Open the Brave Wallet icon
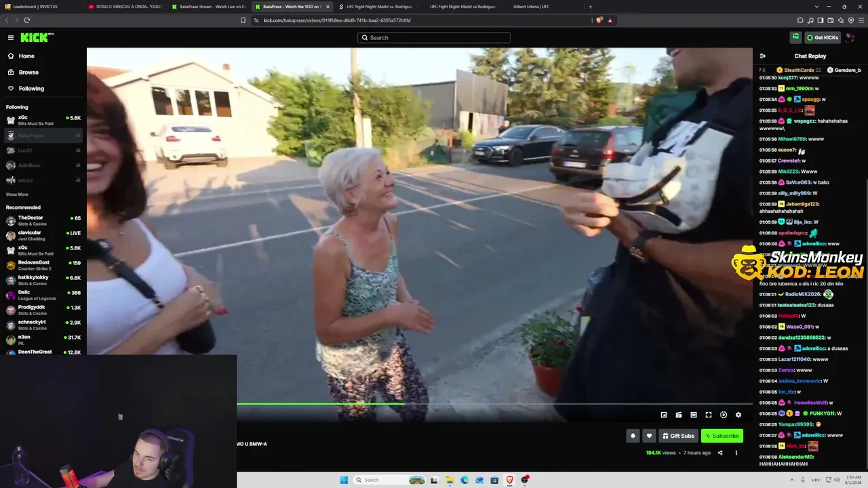This screenshot has height=488, width=868. (831, 20)
